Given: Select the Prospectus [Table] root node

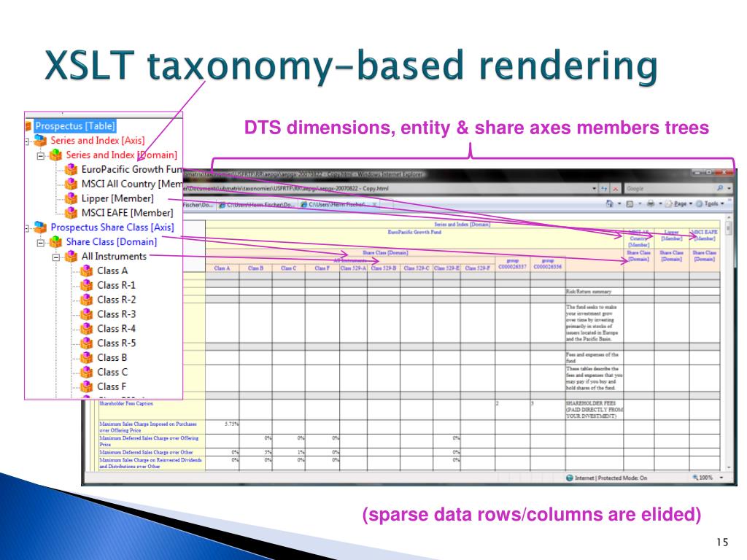Looking at the screenshot, I should pyautogui.click(x=75, y=126).
